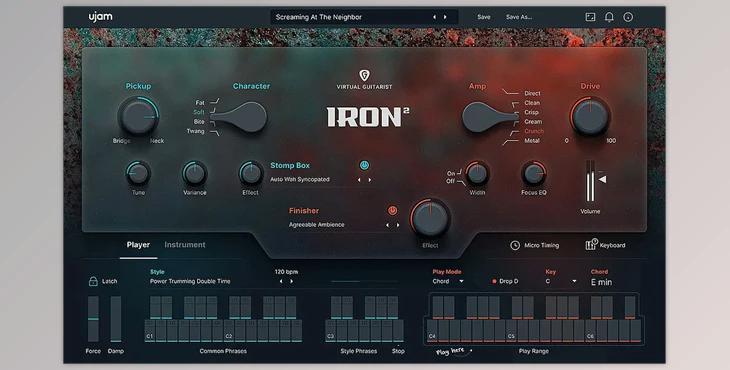This screenshot has height=370, width=730.
Task: Click the Width knob
Action: click(x=477, y=173)
